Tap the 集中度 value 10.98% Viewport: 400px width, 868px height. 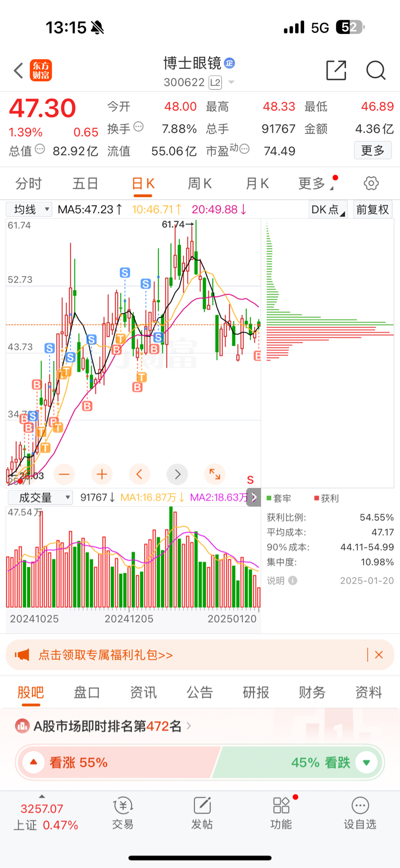pos(377,562)
